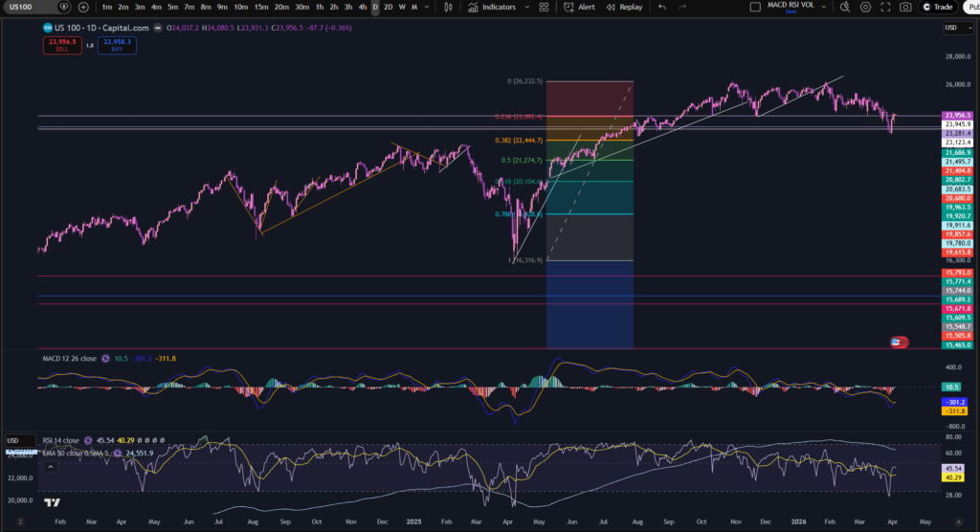Toggle RSI indicator visibility icon
The width and height of the screenshot is (980, 532).
[88, 441]
